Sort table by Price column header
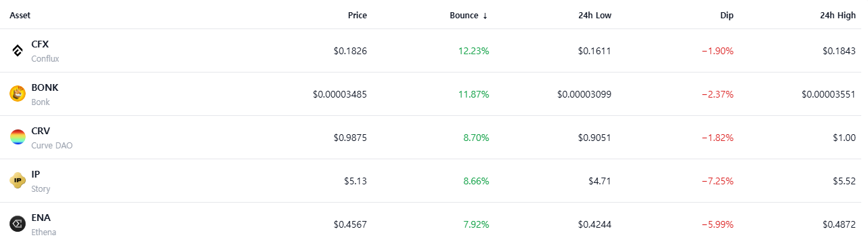This screenshot has width=868, height=244. point(357,15)
